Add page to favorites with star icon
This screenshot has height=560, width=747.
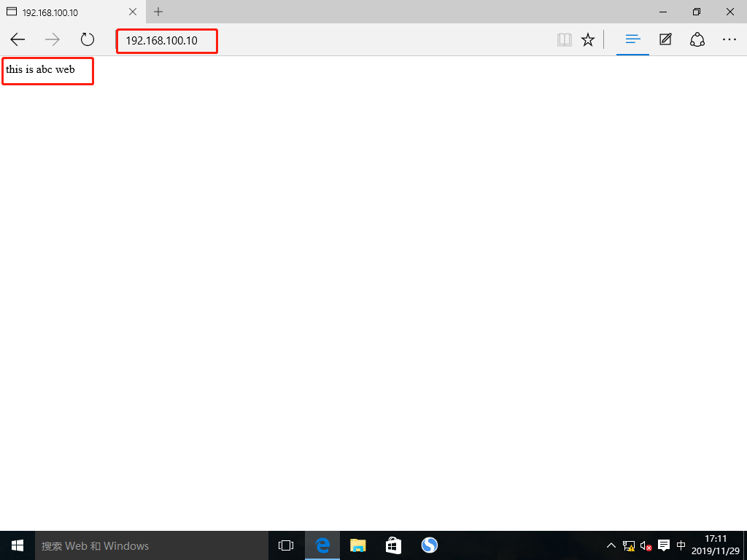588,39
